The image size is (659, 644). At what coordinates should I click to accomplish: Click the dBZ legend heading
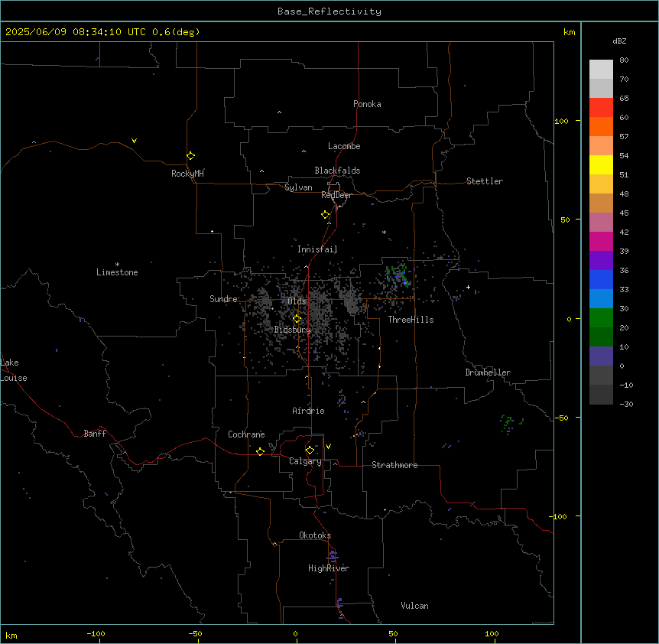click(x=619, y=41)
